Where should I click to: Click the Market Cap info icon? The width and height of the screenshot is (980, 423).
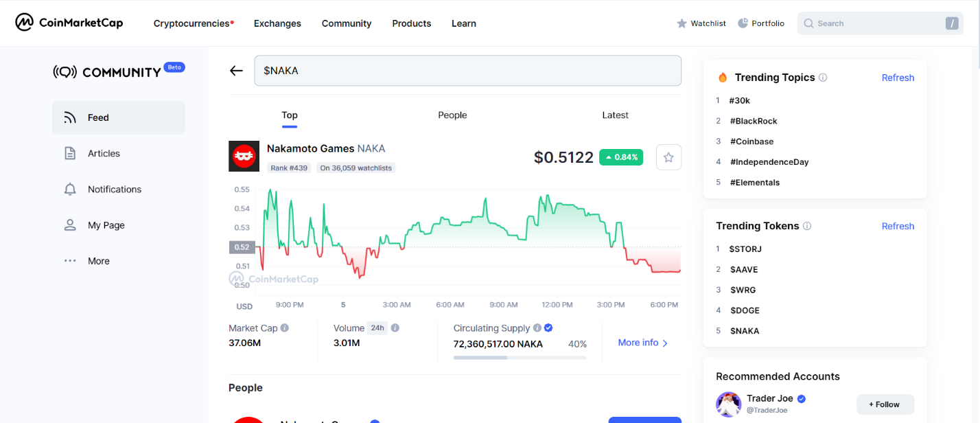click(284, 328)
